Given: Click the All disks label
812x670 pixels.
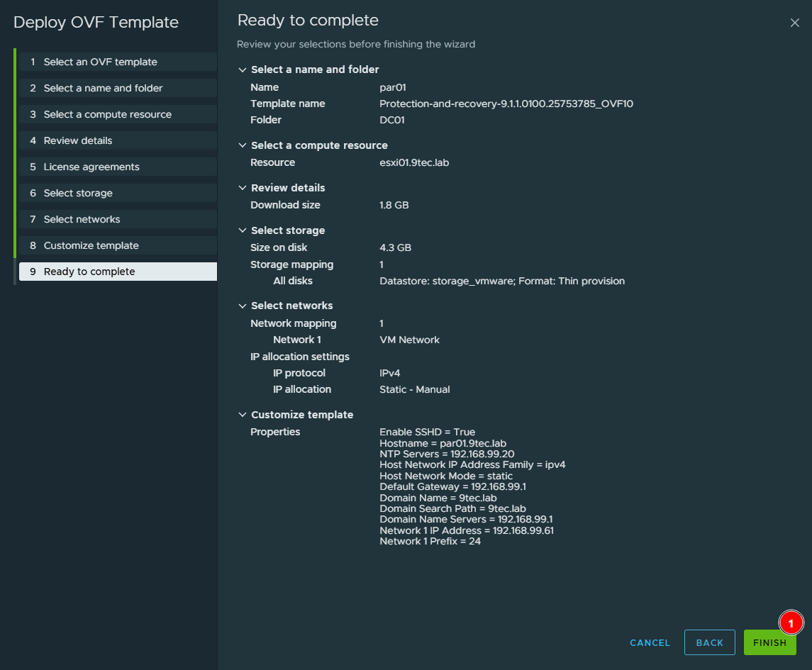Looking at the screenshot, I should coord(293,281).
